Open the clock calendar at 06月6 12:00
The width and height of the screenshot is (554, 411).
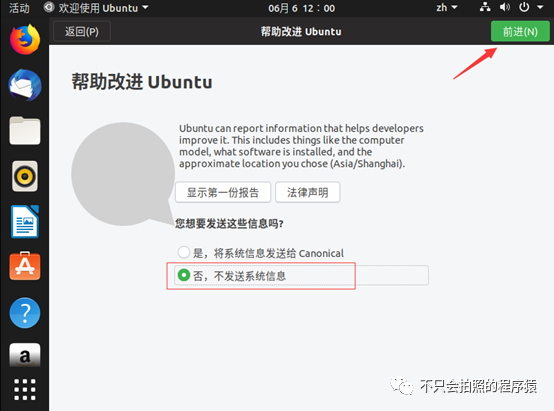301,8
